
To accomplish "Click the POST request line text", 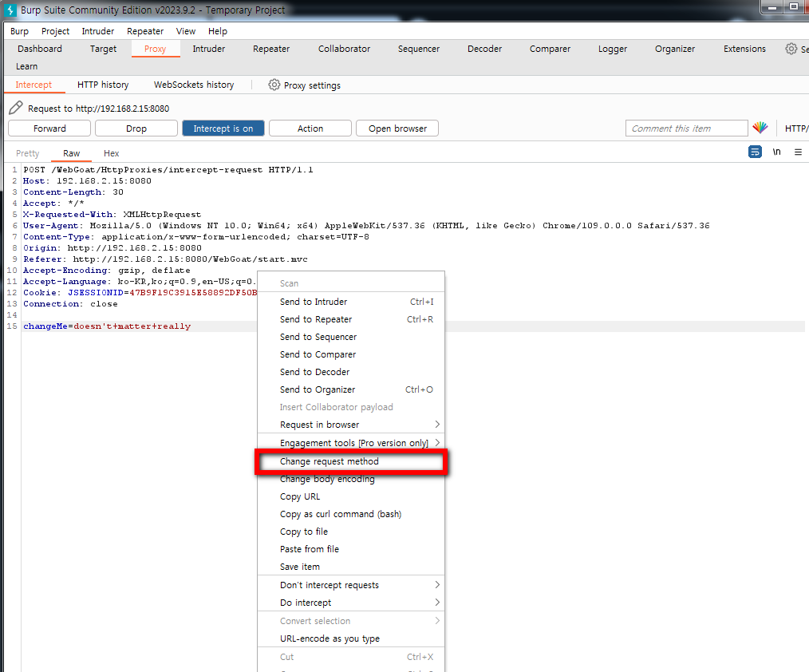I will pyautogui.click(x=168, y=170).
